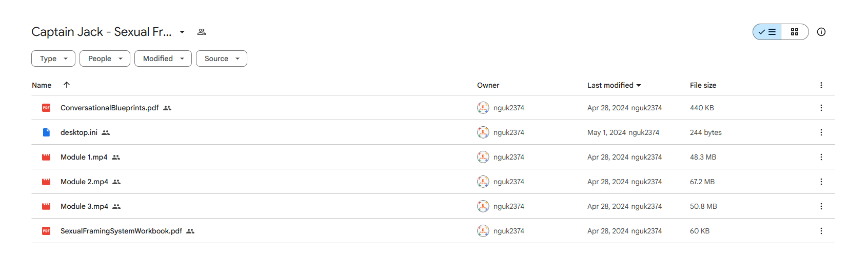Viewport: 868px width, 275px height.
Task: Select desktop.ini file name
Action: point(79,132)
